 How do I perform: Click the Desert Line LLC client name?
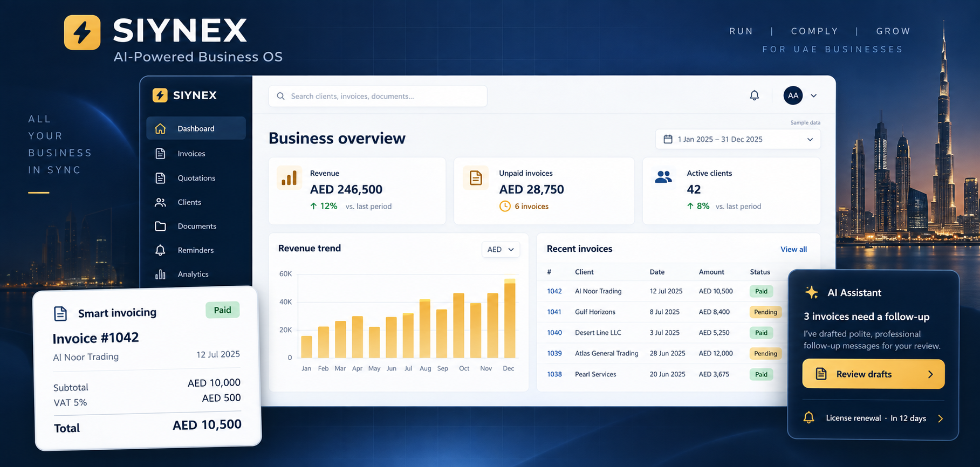(x=598, y=333)
